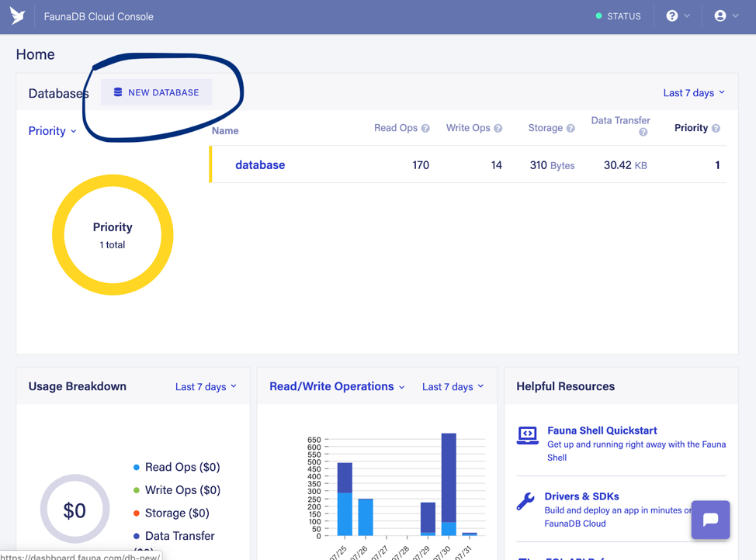Screen dimensions: 756x560
Task: Click the Fauna bird logo
Action: click(17, 16)
